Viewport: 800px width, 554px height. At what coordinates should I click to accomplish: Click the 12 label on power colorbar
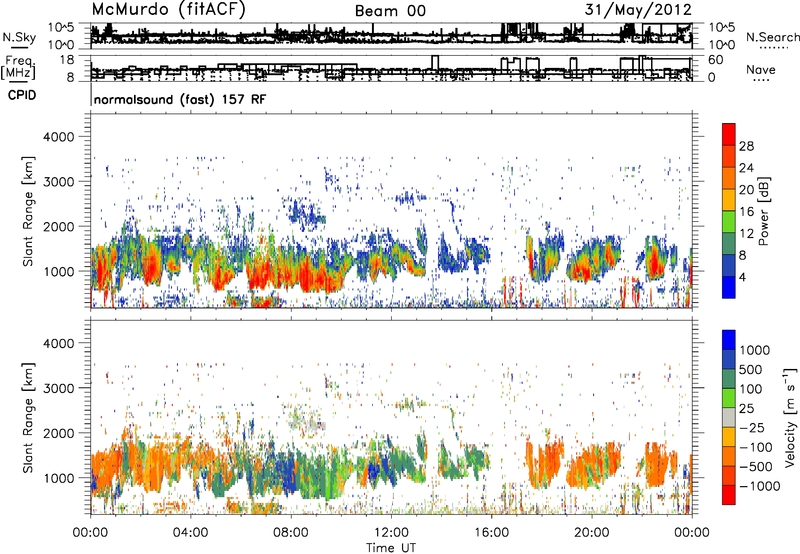(746, 234)
